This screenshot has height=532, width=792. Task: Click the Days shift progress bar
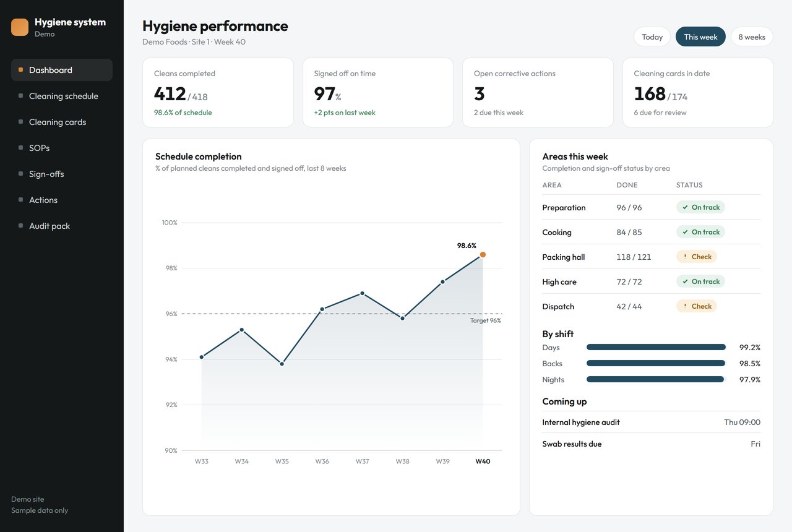pos(656,347)
